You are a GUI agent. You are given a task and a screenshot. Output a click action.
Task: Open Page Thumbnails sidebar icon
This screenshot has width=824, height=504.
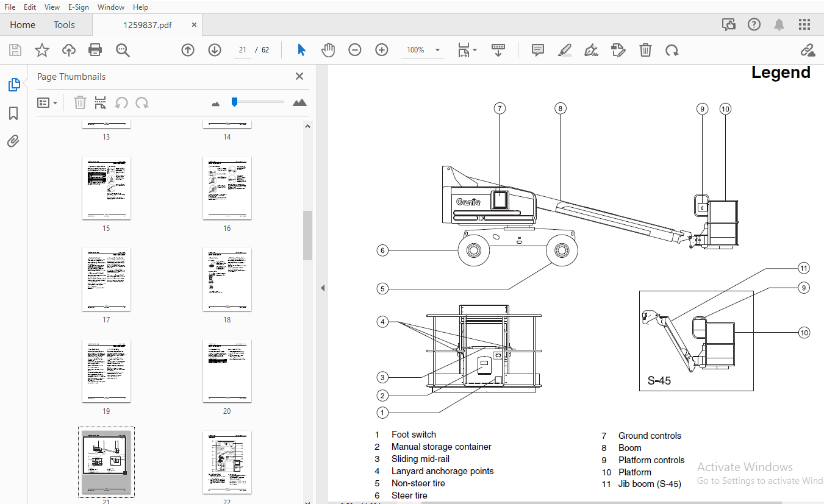point(13,85)
